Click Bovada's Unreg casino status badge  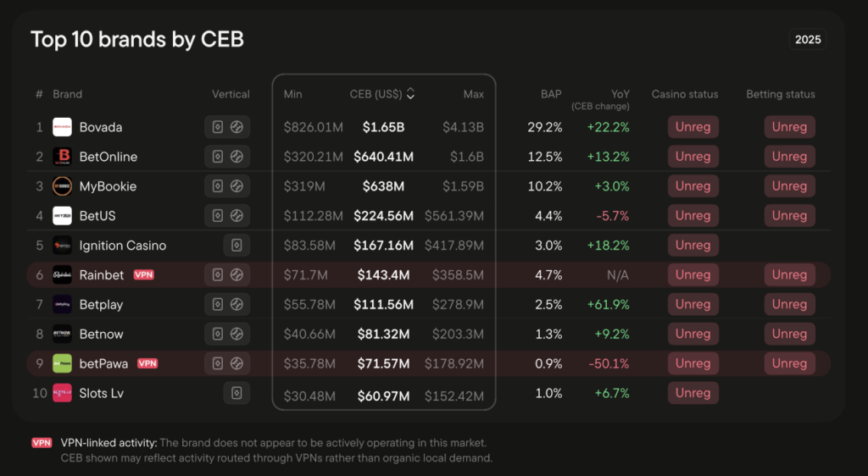(693, 127)
